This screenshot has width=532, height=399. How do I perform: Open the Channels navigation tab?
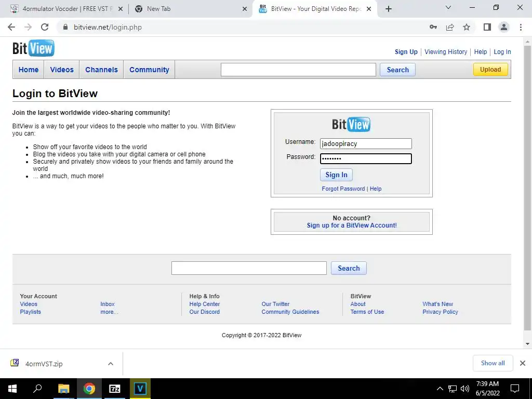pyautogui.click(x=101, y=70)
